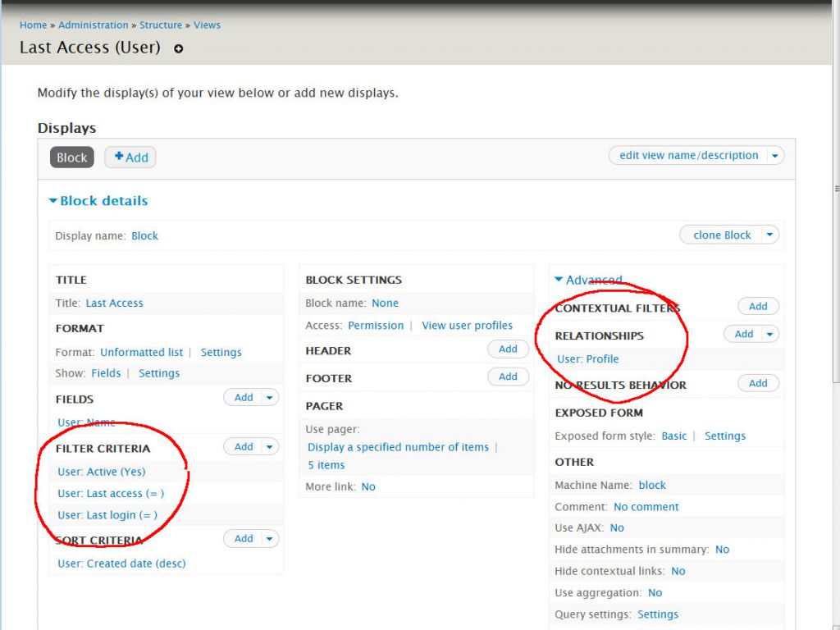Collapse the Block details section
The width and height of the screenshot is (840, 630).
click(98, 201)
